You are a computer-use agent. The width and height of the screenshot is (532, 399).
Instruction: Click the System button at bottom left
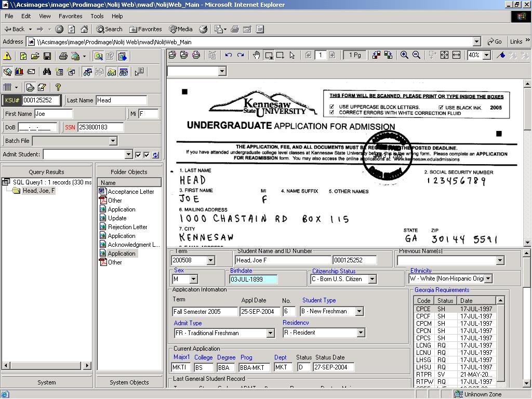point(46,382)
